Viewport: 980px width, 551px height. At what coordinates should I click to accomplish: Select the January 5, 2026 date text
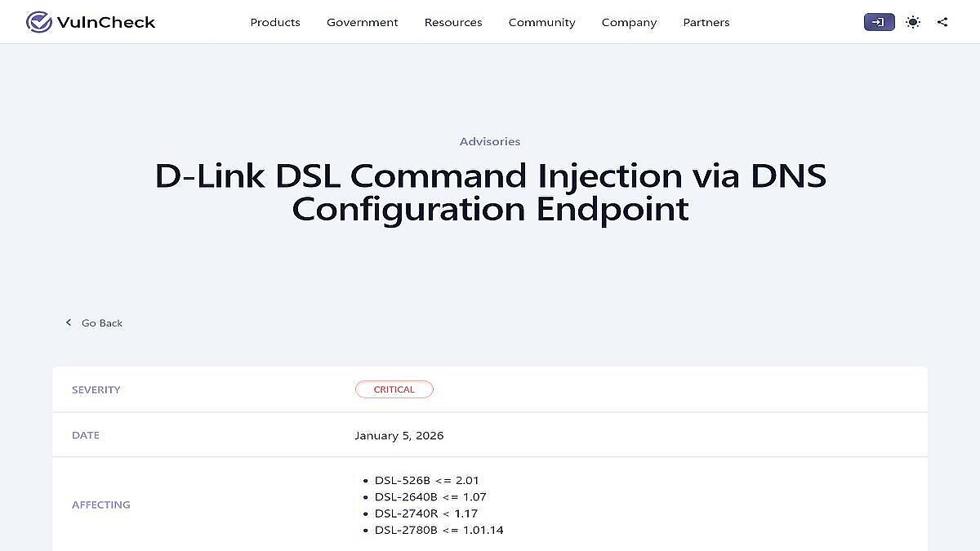click(x=399, y=435)
